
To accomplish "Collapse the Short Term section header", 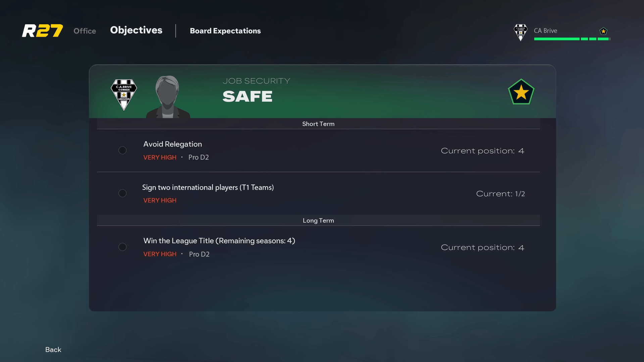I will click(318, 124).
